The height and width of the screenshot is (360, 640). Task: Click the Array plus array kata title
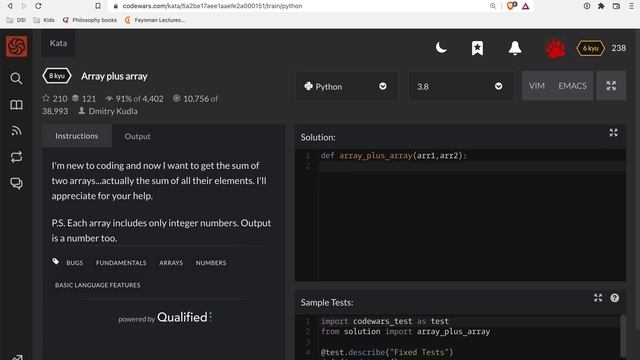[x=114, y=76]
